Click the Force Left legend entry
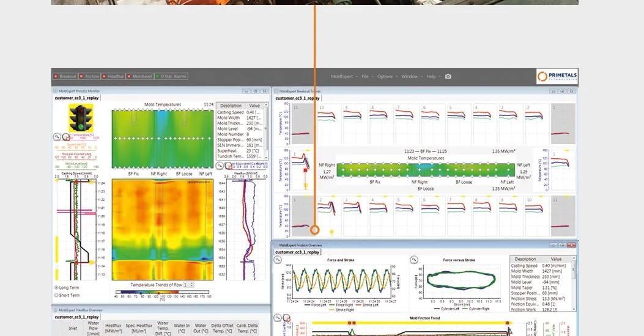 pos(316,305)
